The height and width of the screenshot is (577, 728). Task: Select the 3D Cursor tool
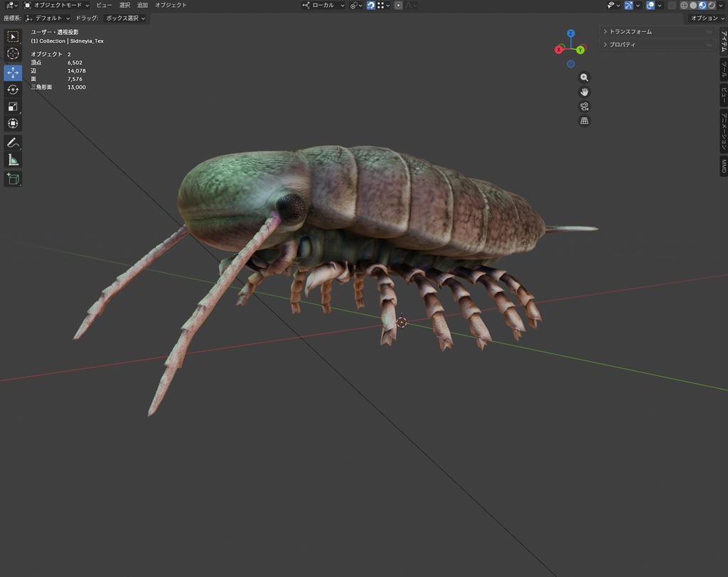coord(13,54)
